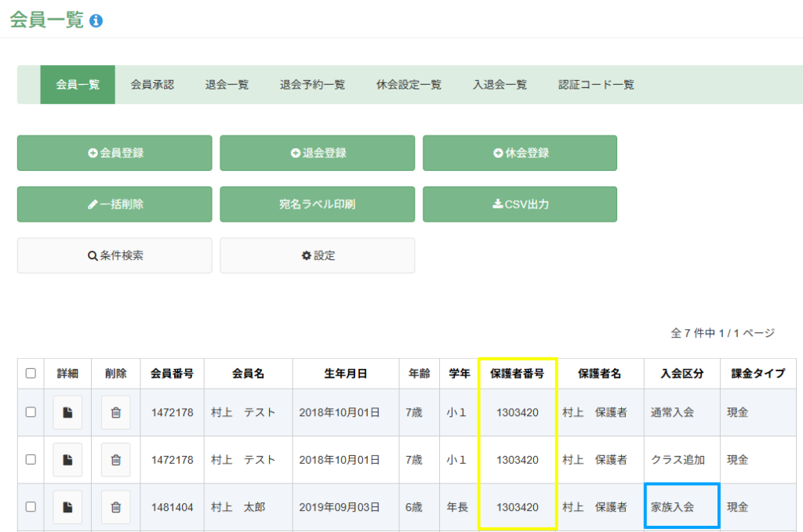Open detail icon for the クラス追加 row
The width and height of the screenshot is (803, 532).
(x=67, y=460)
